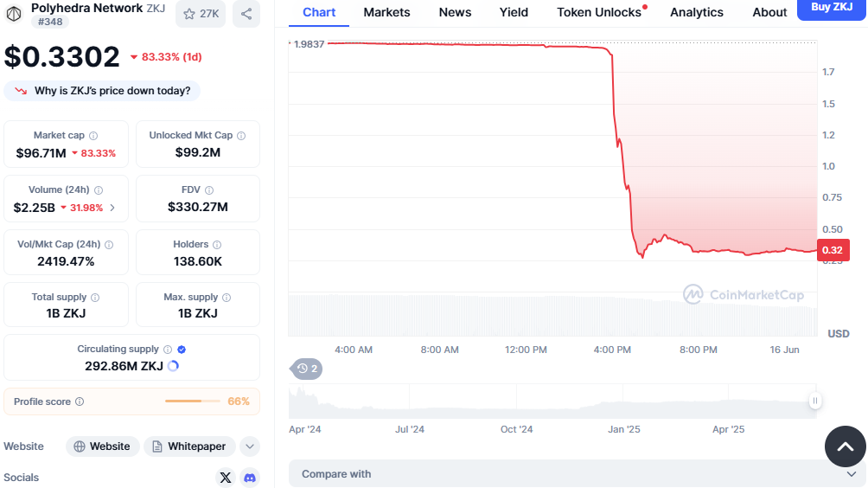The image size is (868, 488).
Task: Click the Max. supply info icon
Action: (227, 298)
